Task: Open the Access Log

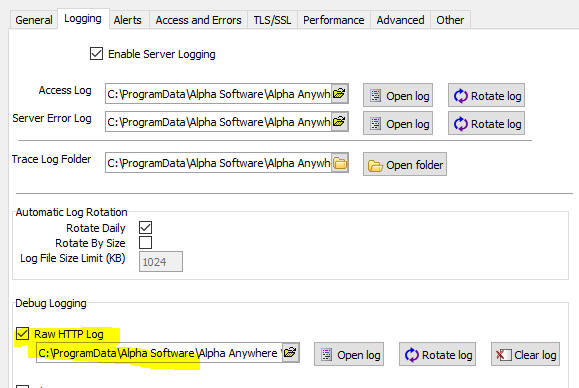Action: pyautogui.click(x=398, y=96)
